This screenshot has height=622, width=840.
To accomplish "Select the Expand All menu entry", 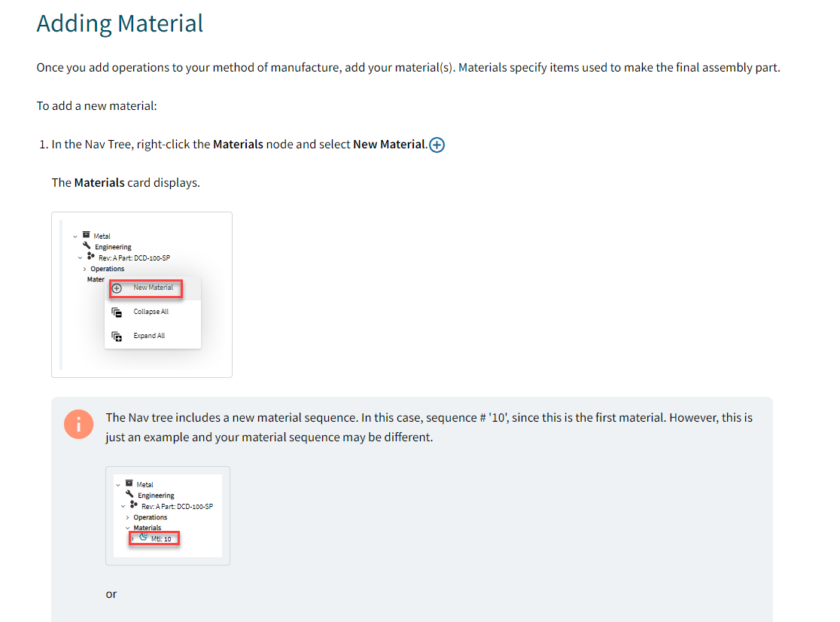I will [149, 336].
